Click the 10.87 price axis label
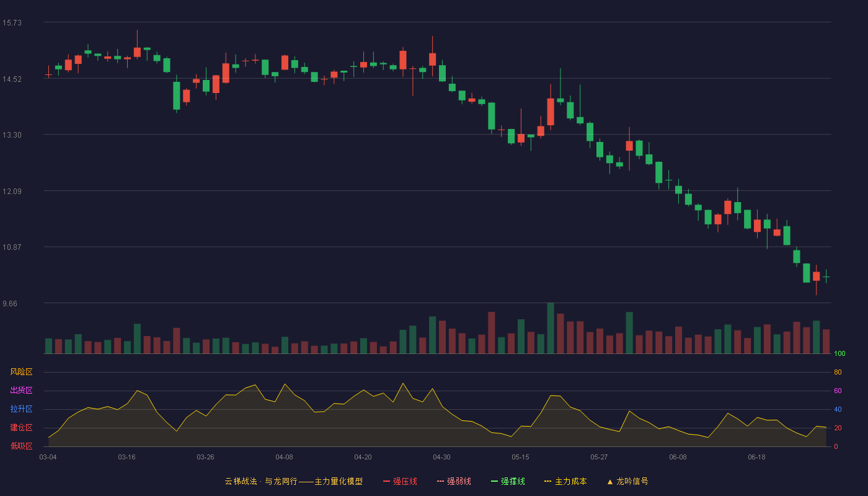The height and width of the screenshot is (496, 868). coord(12,247)
